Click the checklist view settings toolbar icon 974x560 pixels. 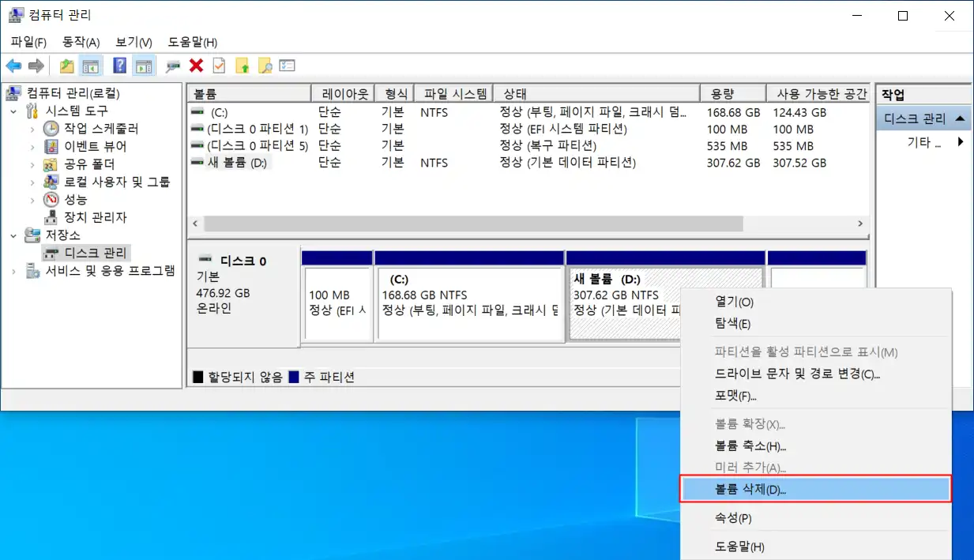(x=288, y=66)
